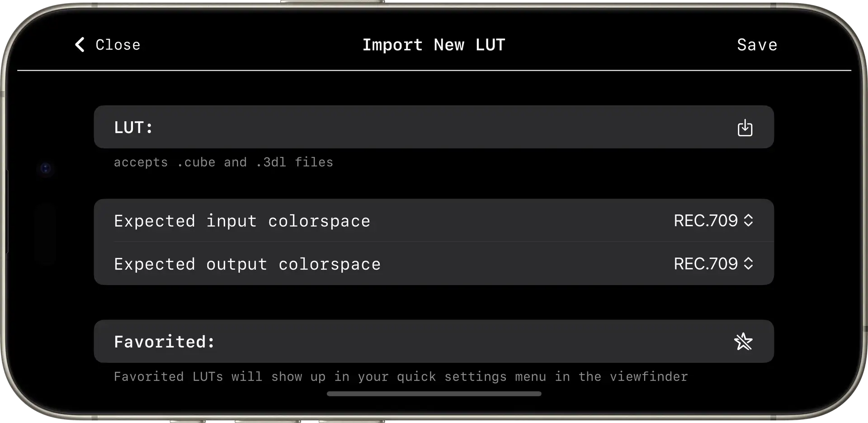Image resolution: width=868 pixels, height=423 pixels.
Task: Select the "Expected output colorspace" label
Action: pos(247,264)
